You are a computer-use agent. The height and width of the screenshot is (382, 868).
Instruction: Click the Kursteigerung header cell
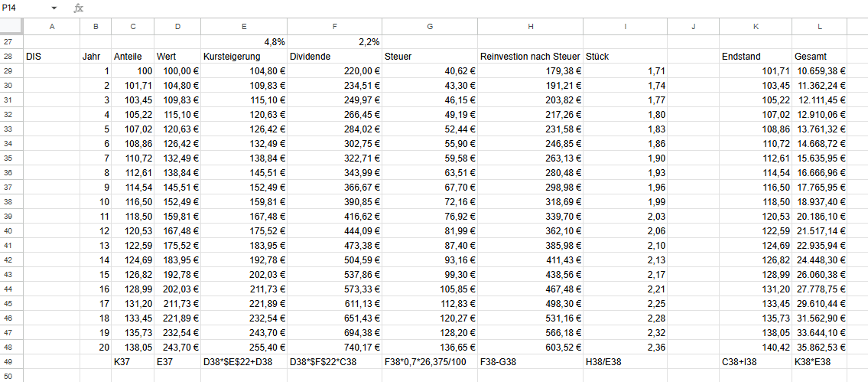pos(244,57)
